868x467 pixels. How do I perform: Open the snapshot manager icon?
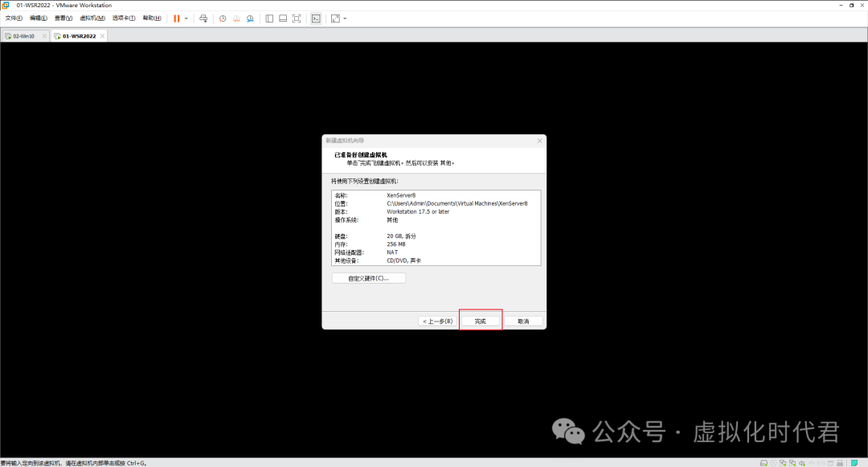pos(250,18)
